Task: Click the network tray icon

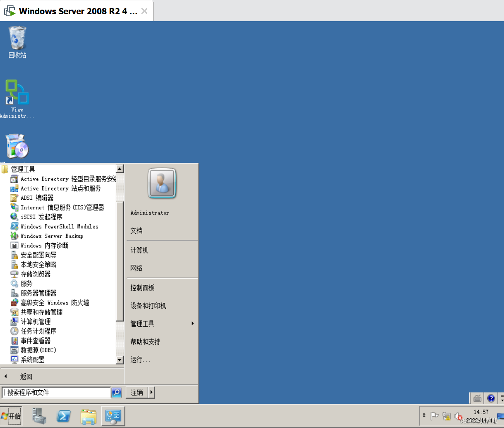Action: click(x=447, y=416)
